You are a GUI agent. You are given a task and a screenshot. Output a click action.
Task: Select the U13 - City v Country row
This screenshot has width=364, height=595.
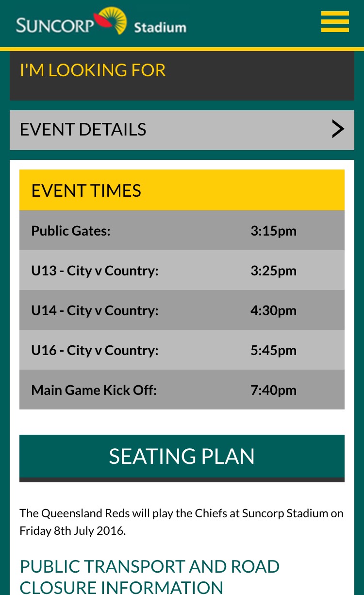tap(182, 270)
